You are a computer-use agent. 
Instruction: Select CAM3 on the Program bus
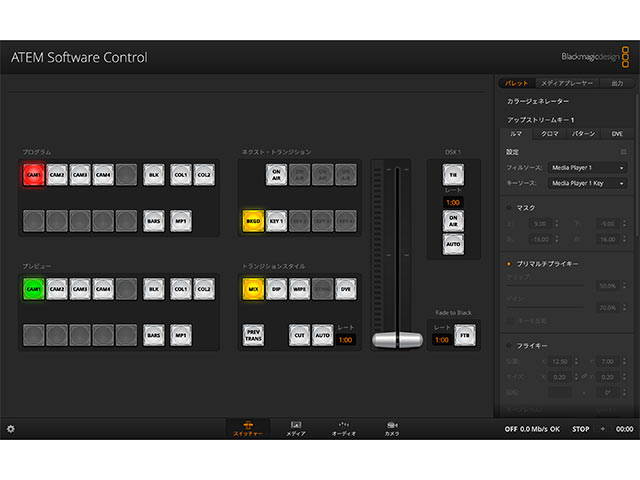(x=80, y=175)
